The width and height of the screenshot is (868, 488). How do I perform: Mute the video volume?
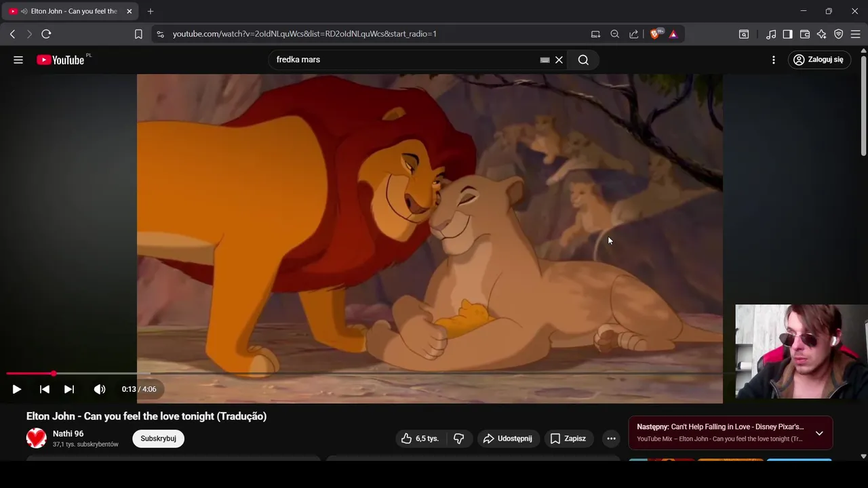pyautogui.click(x=100, y=389)
